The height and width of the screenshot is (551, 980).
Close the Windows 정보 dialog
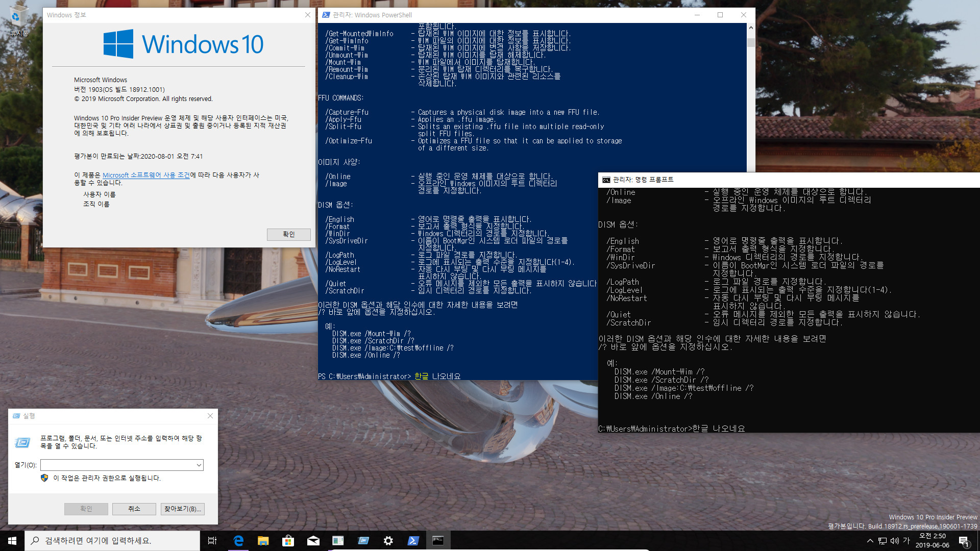[307, 15]
